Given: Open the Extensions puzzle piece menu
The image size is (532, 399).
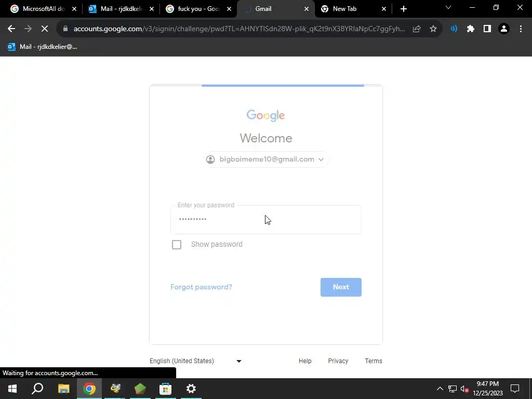Looking at the screenshot, I should (471, 29).
